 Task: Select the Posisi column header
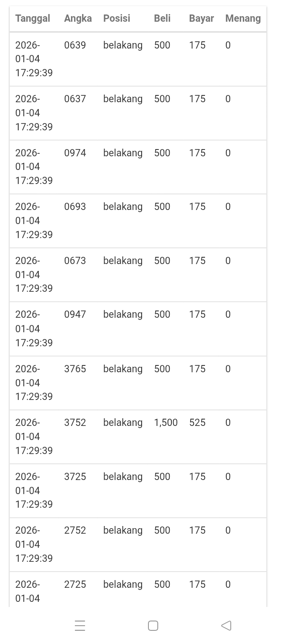(x=117, y=18)
